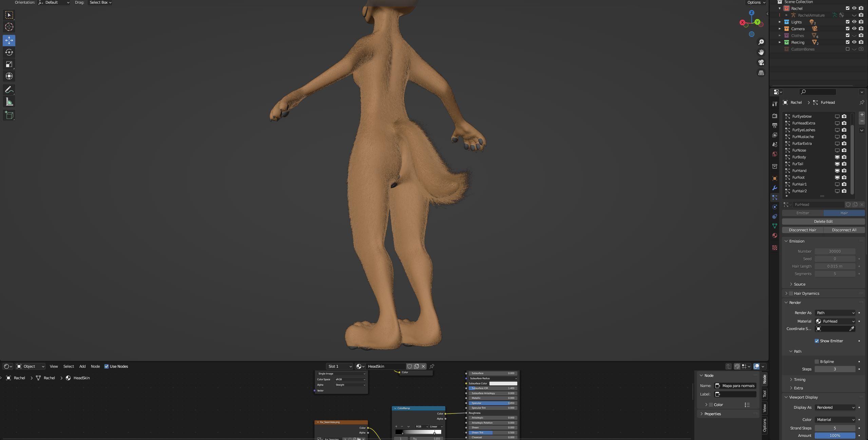The image size is (868, 440).
Task: Open the node editor Select menu
Action: [x=69, y=366]
